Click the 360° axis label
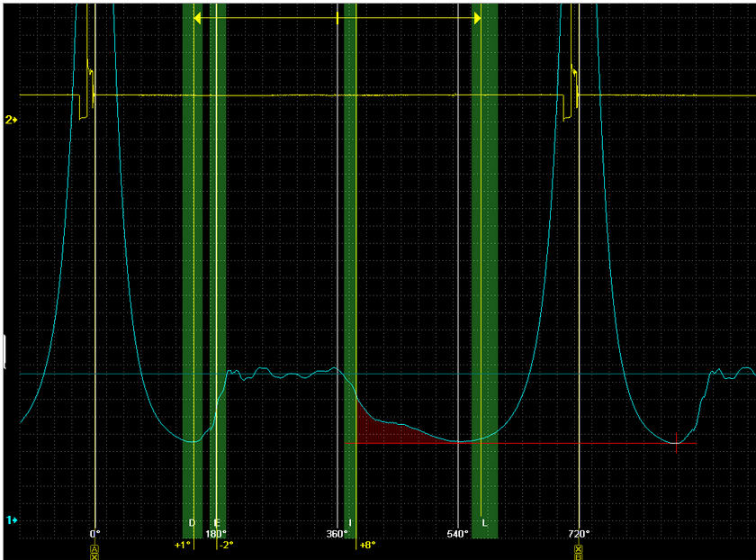Viewport: 756px width, 560px height. click(x=337, y=534)
